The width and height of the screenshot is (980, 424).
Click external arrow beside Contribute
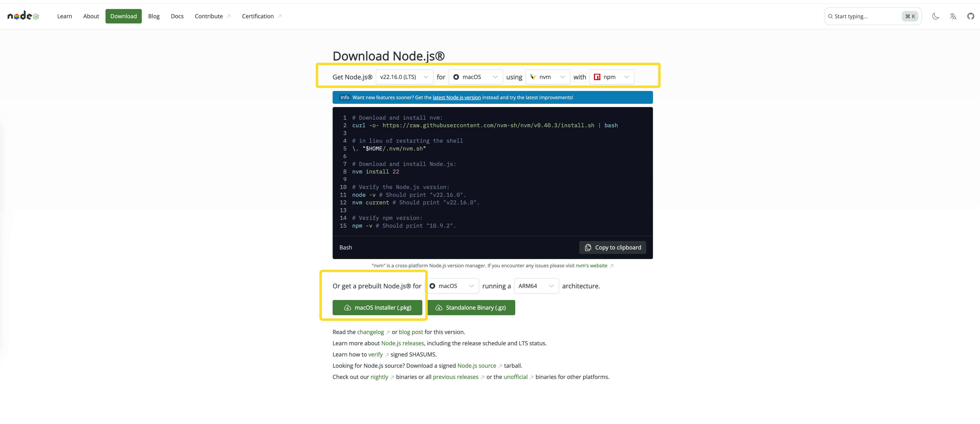click(229, 16)
